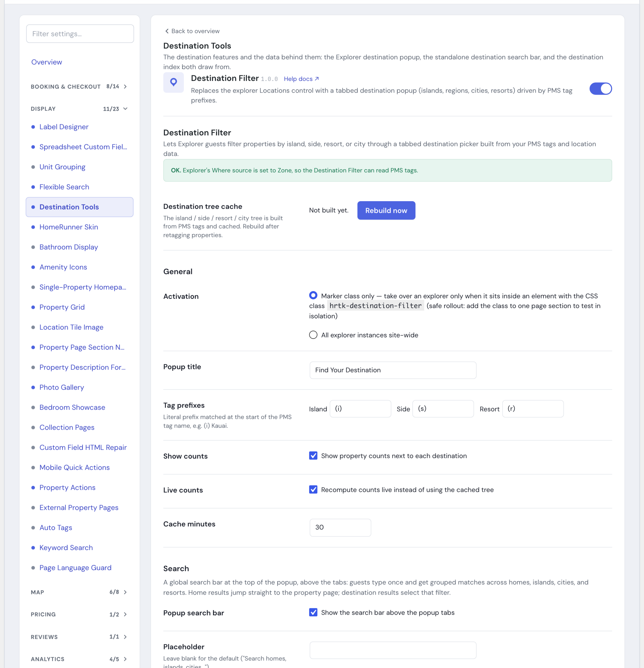The image size is (644, 668).
Task: Expand Booking & Checkout section
Action: (79, 87)
